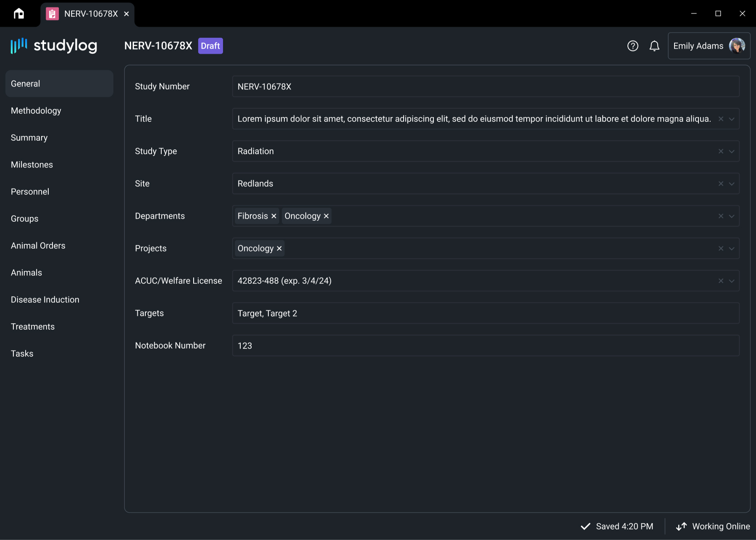Clear the Site field value

click(x=721, y=183)
